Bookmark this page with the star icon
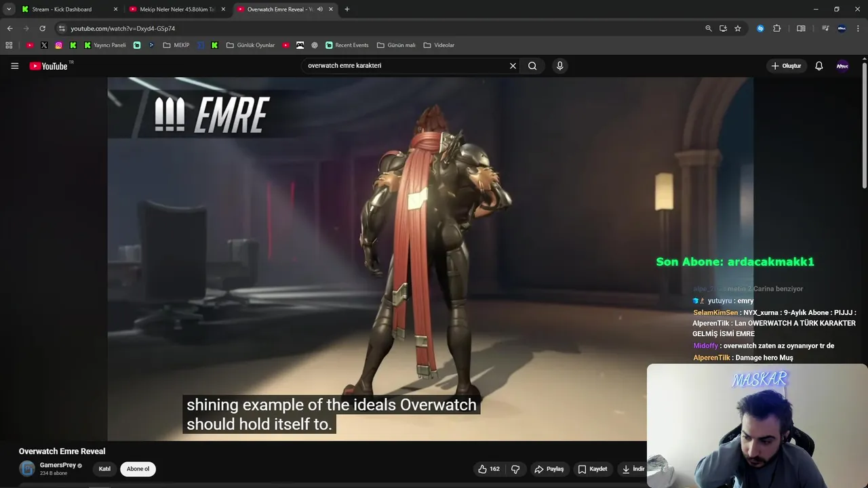This screenshot has width=868, height=488. [x=738, y=28]
